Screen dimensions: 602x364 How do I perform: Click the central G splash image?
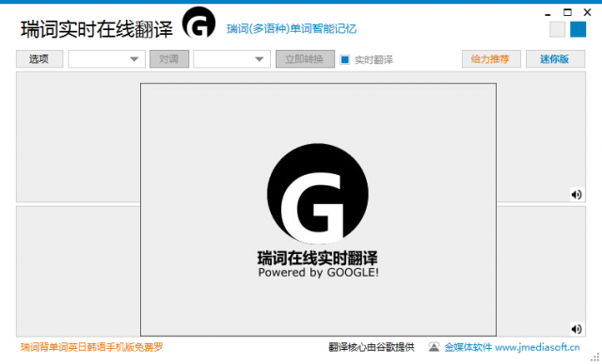click(318, 194)
